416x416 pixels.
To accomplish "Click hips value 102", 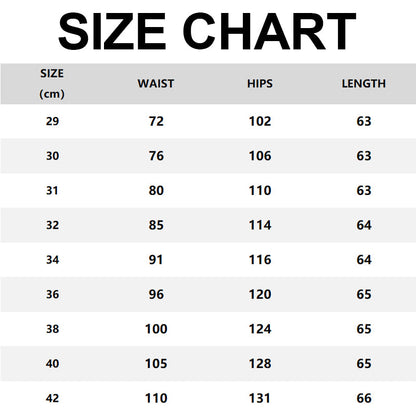I will click(260, 121).
